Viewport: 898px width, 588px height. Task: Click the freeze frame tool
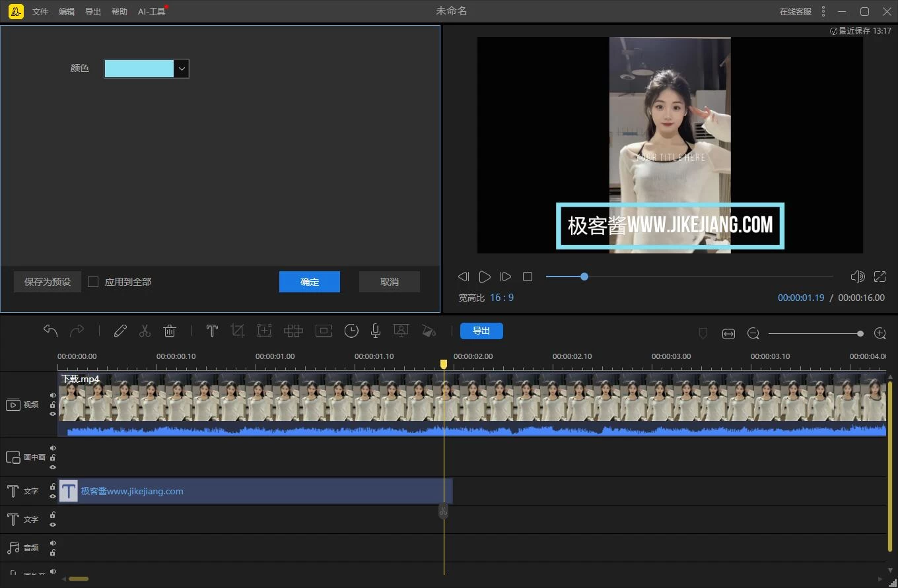click(324, 331)
